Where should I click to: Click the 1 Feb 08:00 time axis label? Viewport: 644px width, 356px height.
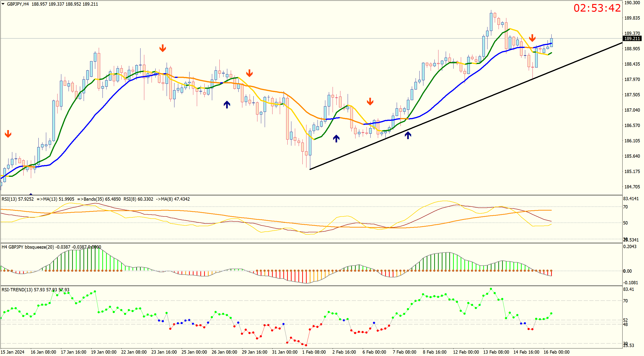(314, 352)
